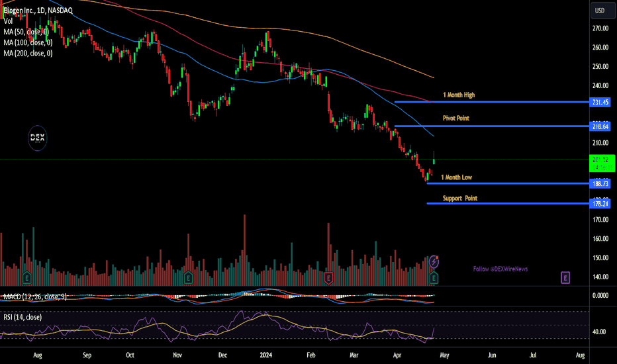Click the 188.73 price label

coord(600,184)
